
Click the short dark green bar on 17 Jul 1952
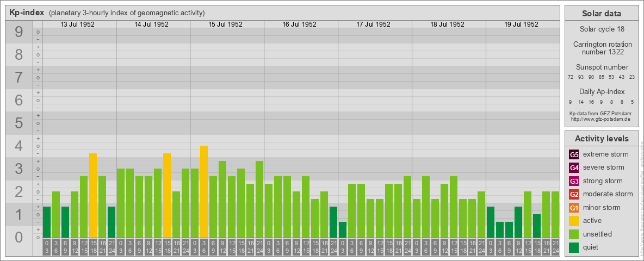[343, 230]
